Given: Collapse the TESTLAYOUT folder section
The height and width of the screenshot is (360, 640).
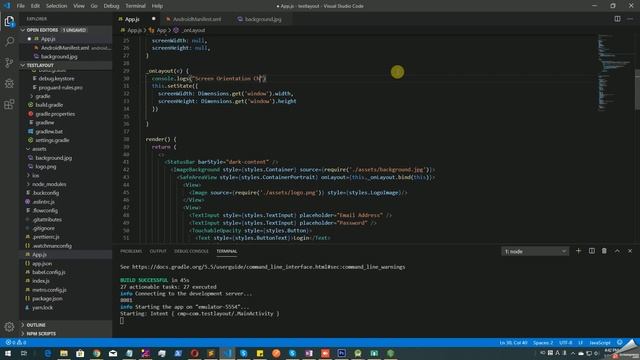Looking at the screenshot, I should click(65, 65).
